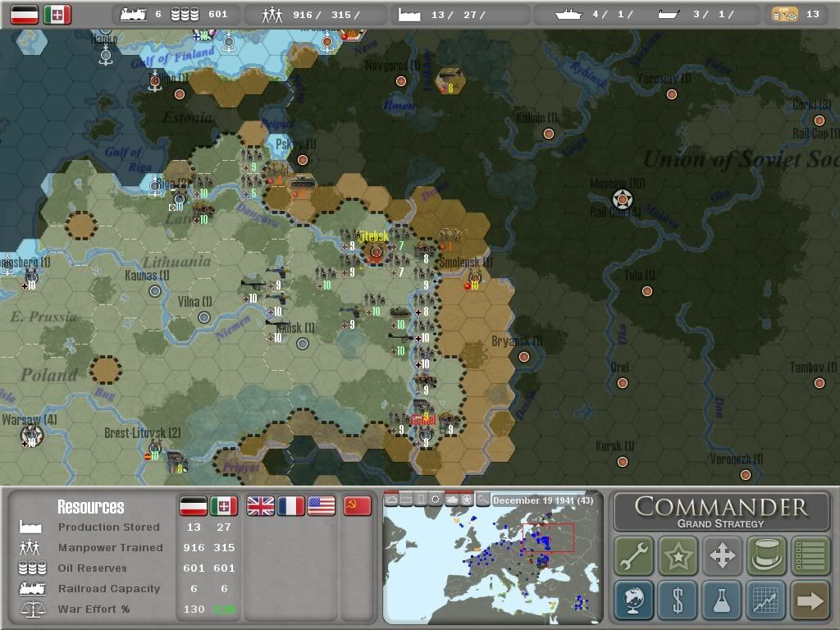
Task: Select the unit on Vitebsk city
Action: click(376, 251)
